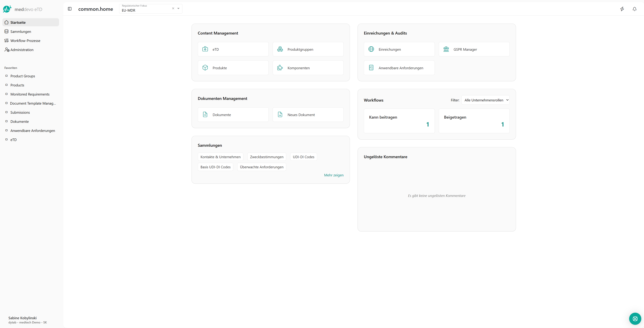Click the Einreichungen globe icon
This screenshot has width=644, height=328.
point(371,49)
